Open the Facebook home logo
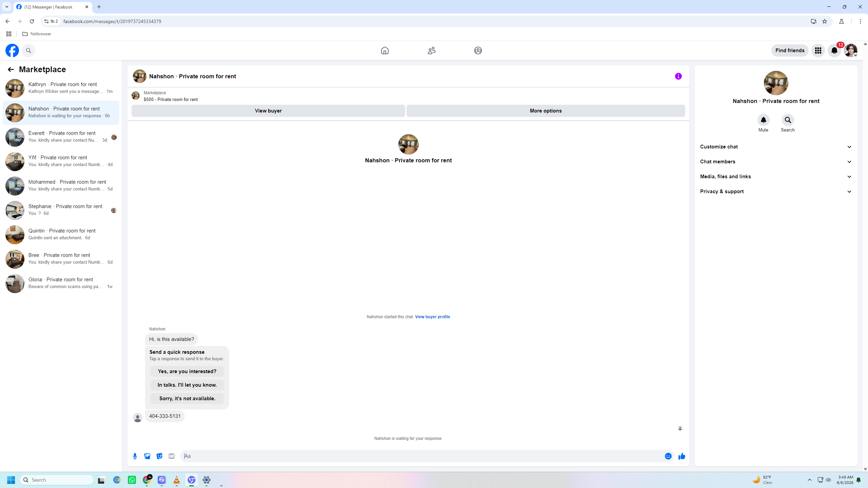The height and width of the screenshot is (488, 868). click(12, 50)
